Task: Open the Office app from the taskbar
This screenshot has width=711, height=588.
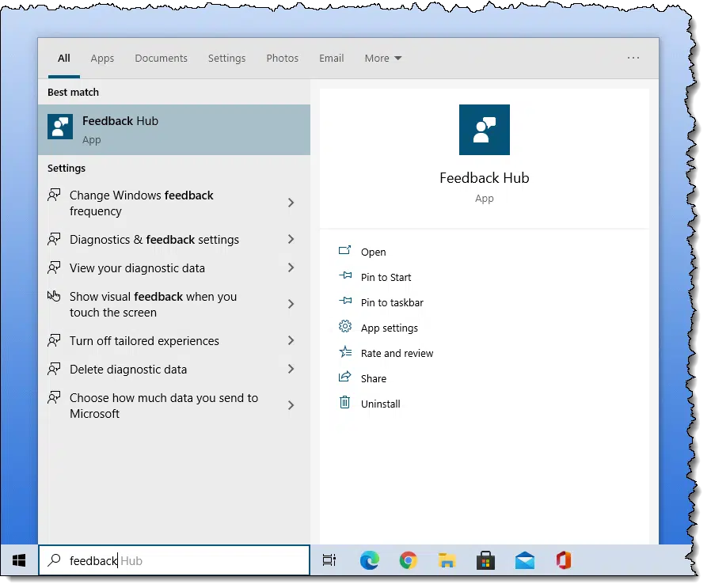Action: coord(563,561)
